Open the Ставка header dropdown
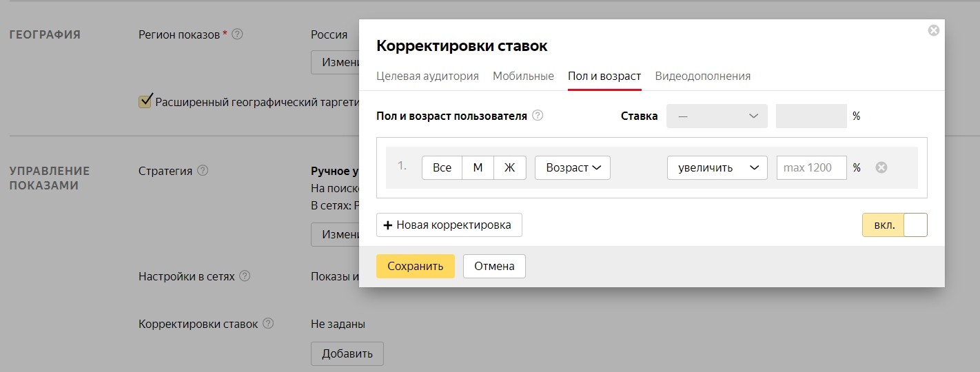 [x=717, y=116]
